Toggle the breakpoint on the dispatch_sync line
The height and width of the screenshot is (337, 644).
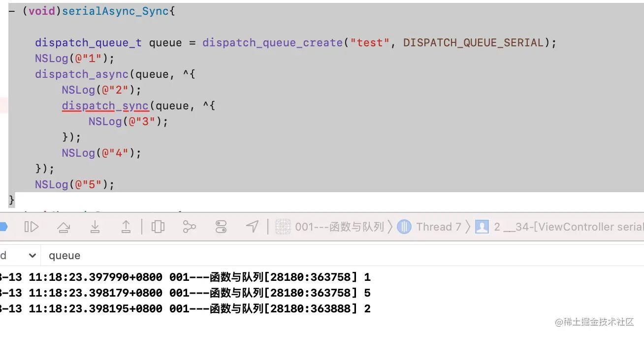click(4, 105)
